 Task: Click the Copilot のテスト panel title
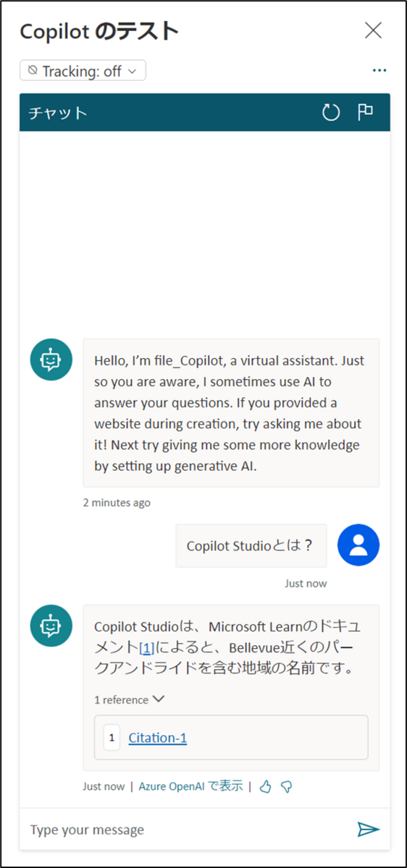(99, 31)
